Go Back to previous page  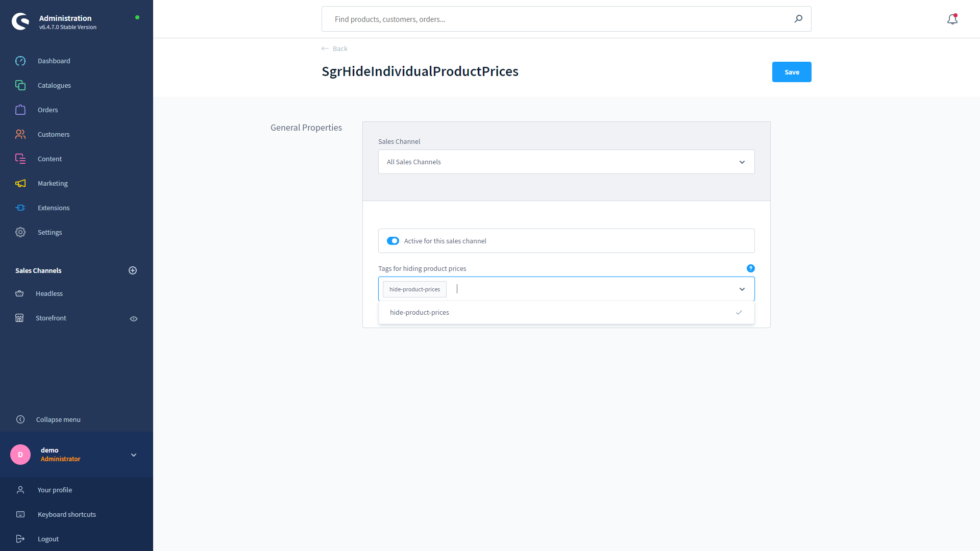(x=340, y=48)
